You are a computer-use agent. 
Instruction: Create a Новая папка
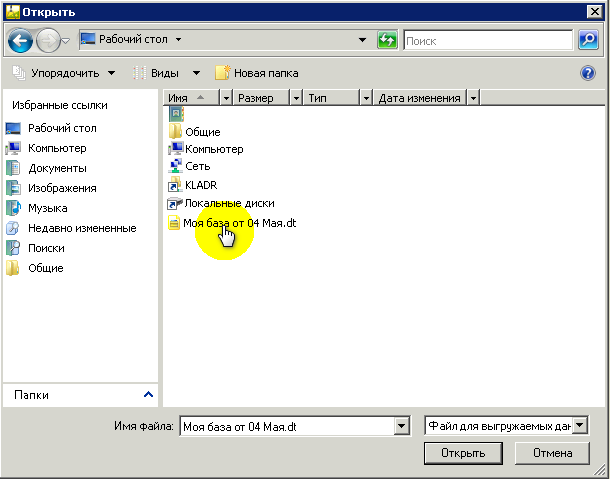pos(257,73)
